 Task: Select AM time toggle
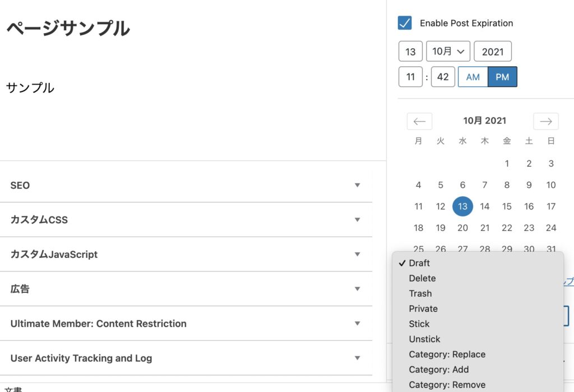[x=473, y=77]
